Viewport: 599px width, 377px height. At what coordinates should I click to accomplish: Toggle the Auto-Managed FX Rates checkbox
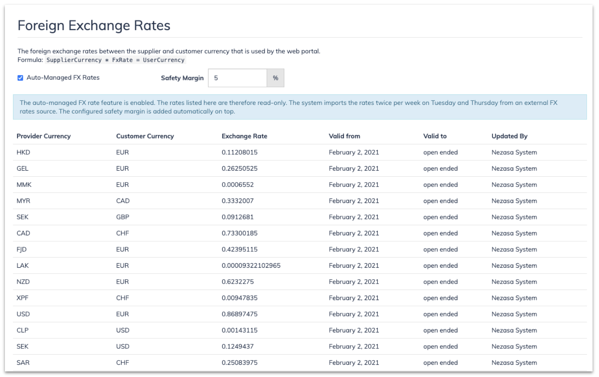20,78
